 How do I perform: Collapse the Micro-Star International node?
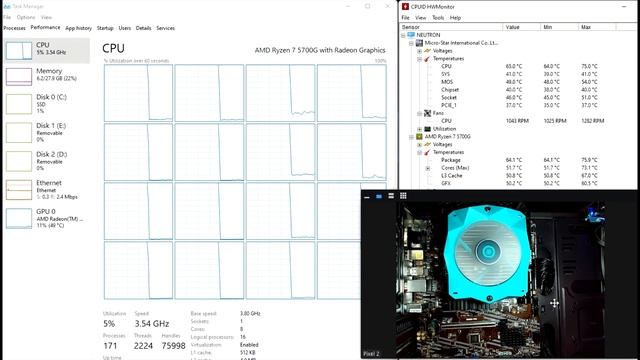coord(411,43)
